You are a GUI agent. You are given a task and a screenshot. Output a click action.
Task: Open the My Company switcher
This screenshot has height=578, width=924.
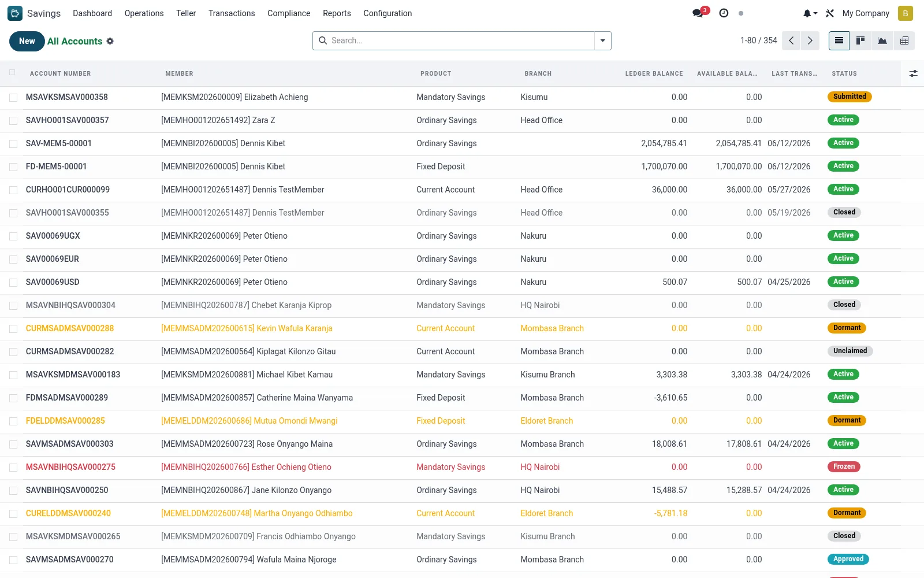(866, 13)
